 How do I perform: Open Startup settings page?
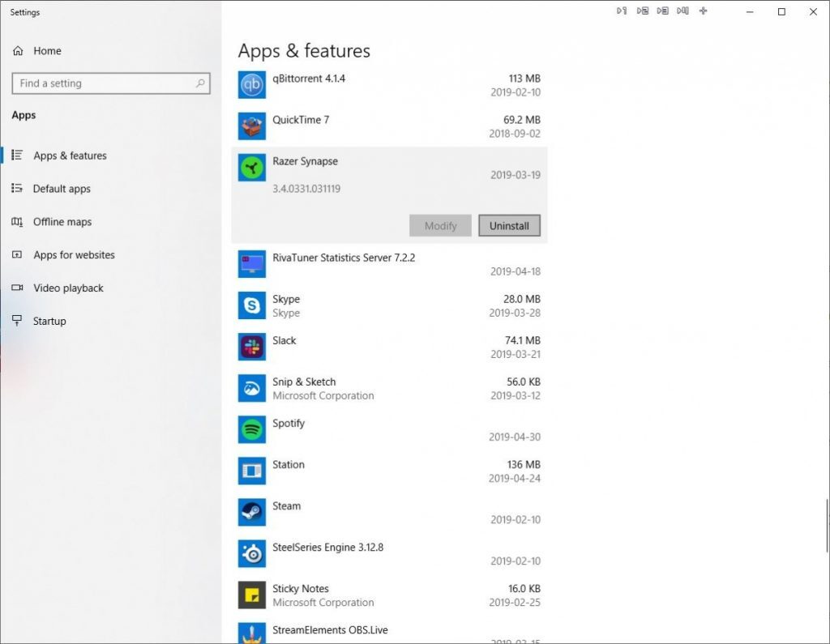pos(49,322)
